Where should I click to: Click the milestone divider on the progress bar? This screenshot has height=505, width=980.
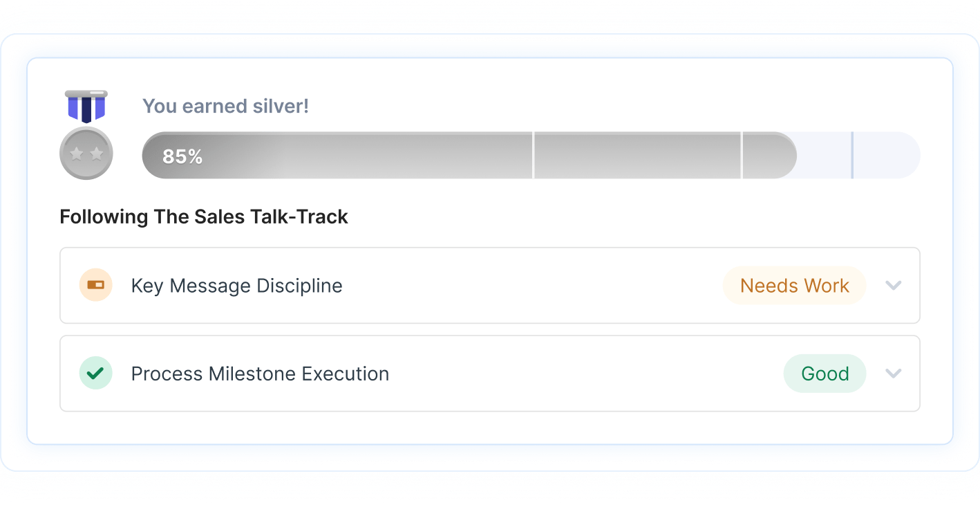click(x=852, y=155)
